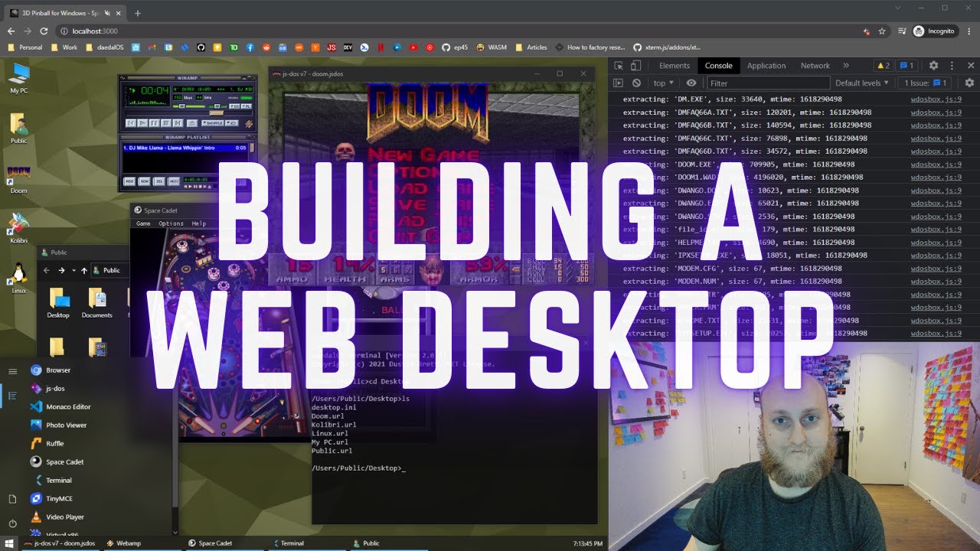Click the start menu Documents icon

12,499
